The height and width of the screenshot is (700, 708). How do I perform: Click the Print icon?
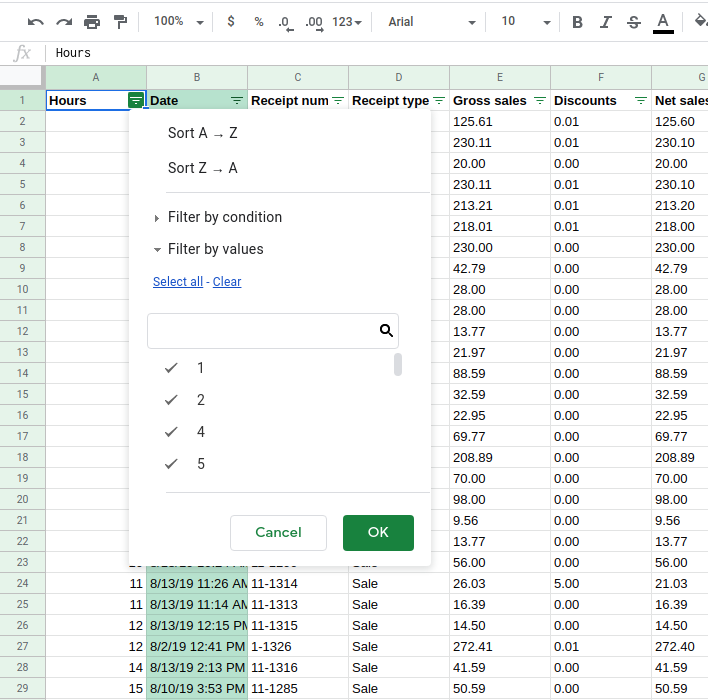[92, 21]
